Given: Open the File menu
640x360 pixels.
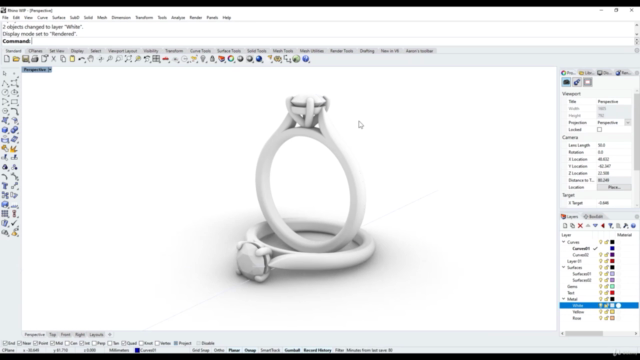Looking at the screenshot, I should tap(5, 18).
